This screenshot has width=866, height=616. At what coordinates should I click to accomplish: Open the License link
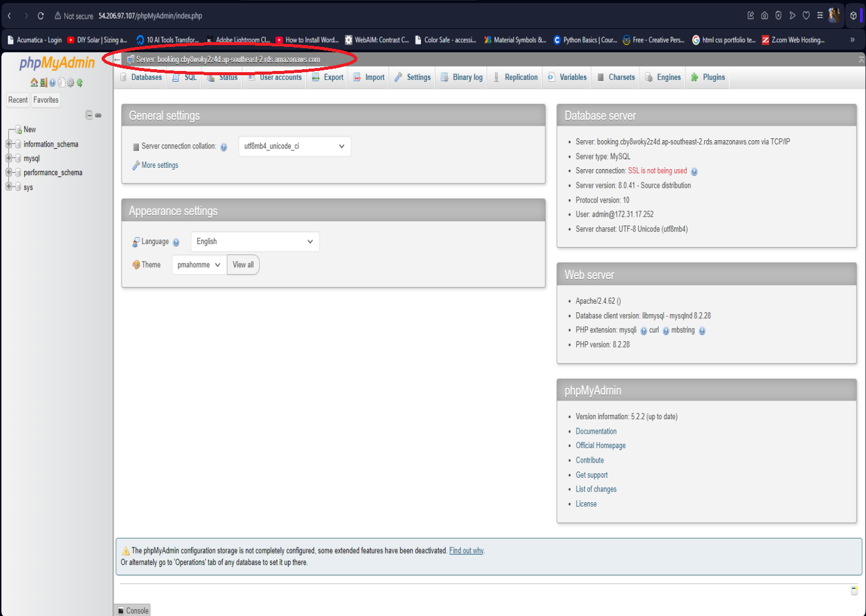tap(586, 504)
